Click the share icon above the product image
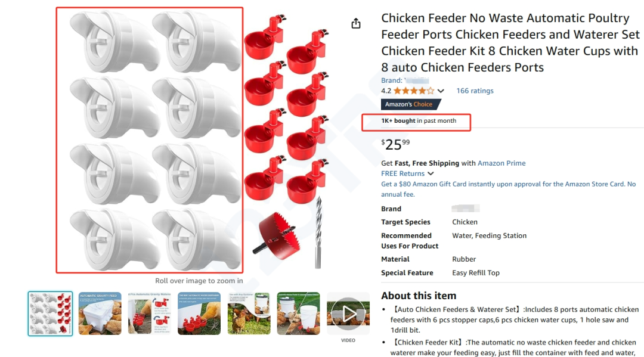 click(x=356, y=23)
